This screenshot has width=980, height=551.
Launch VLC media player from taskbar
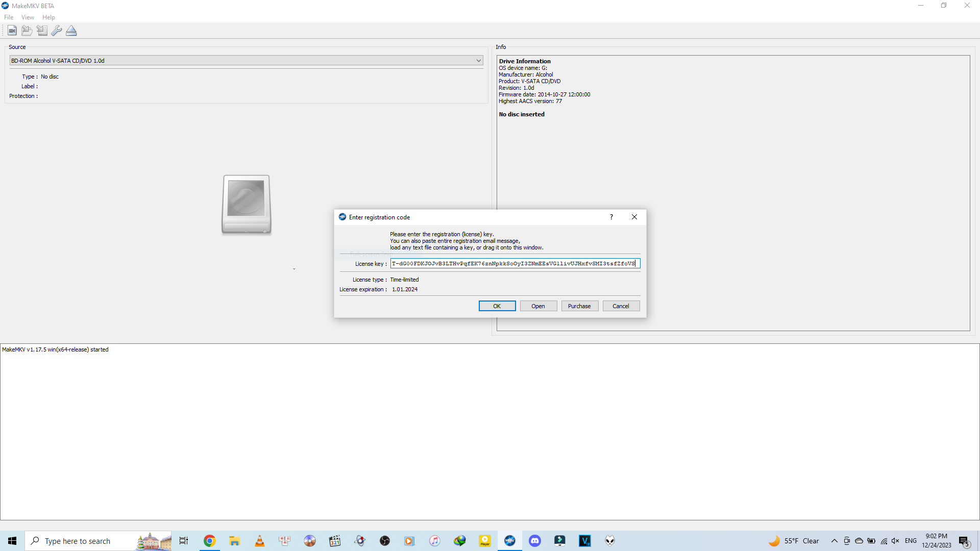(259, 541)
